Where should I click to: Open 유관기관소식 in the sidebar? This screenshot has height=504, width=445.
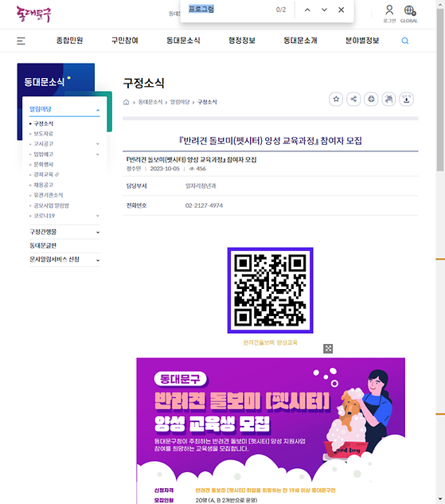click(x=49, y=195)
